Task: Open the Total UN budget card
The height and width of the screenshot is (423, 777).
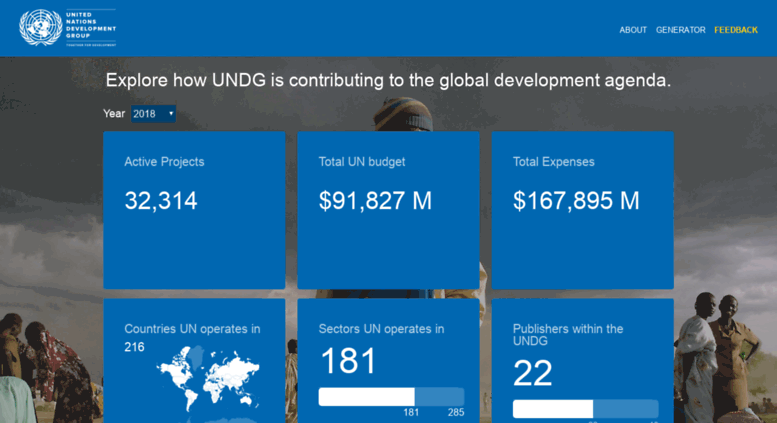Action: click(388, 210)
